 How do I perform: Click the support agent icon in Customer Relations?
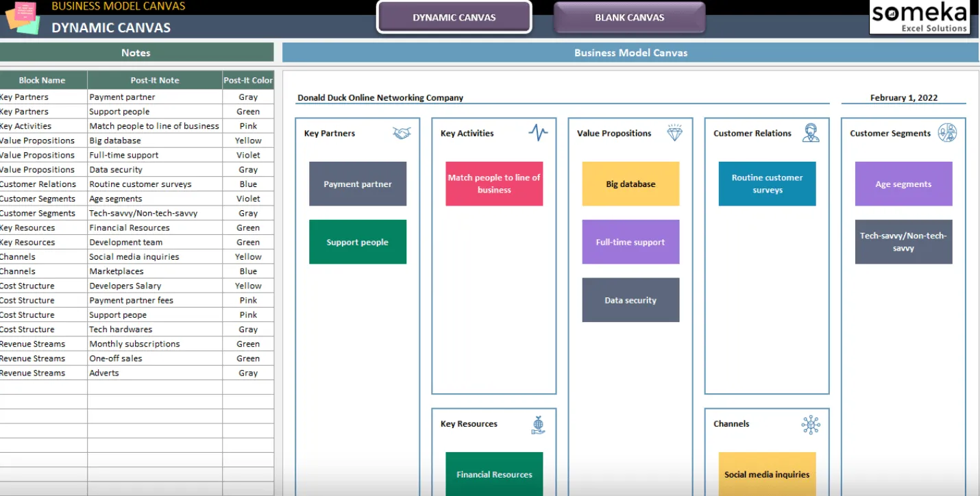[811, 133]
